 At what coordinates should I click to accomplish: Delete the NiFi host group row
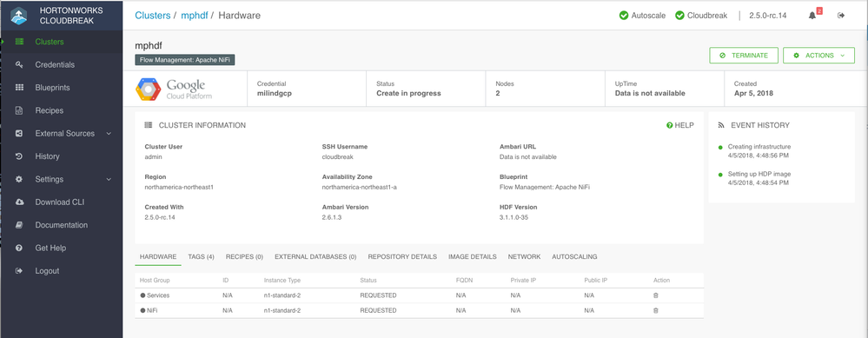click(656, 310)
